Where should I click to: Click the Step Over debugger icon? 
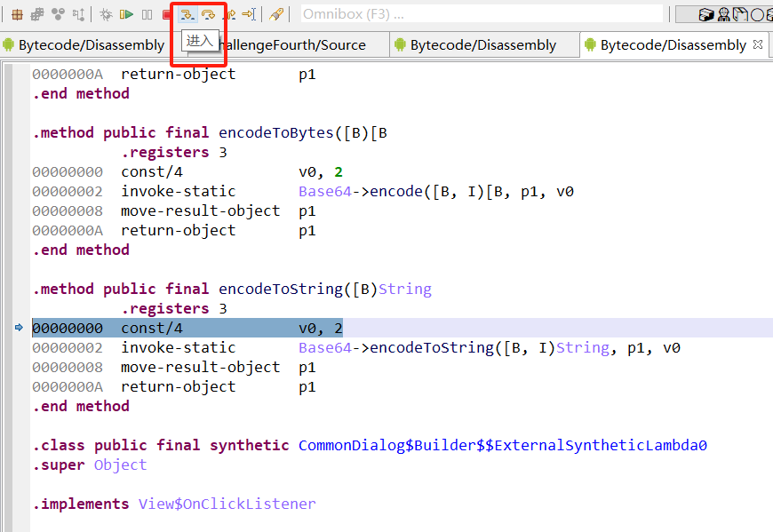tap(208, 14)
